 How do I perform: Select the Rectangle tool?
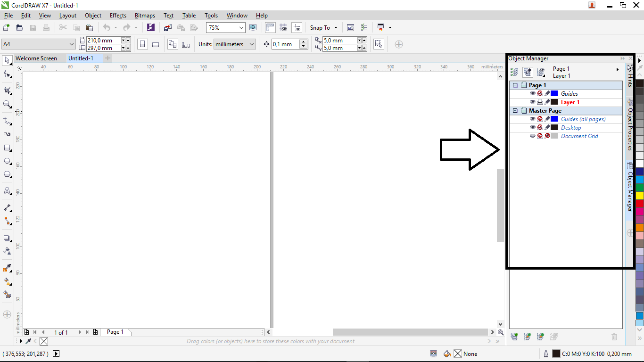(7, 147)
